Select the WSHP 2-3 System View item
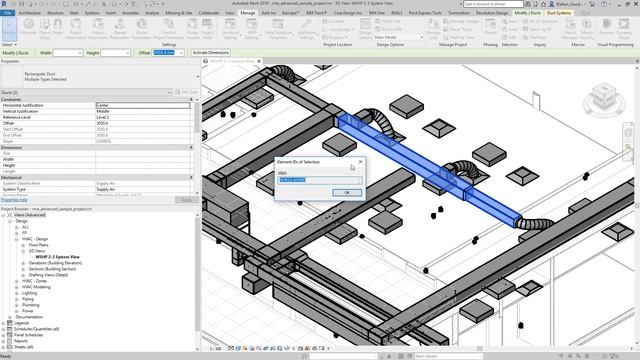Viewport: 640px width, 360px height. click(x=58, y=257)
